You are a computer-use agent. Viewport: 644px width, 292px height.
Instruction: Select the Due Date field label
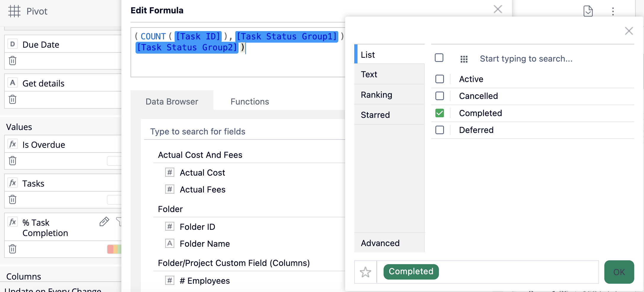point(41,44)
